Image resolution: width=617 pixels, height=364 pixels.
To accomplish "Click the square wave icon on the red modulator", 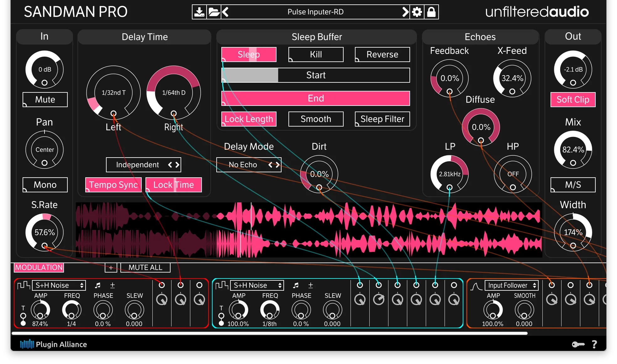I will (x=23, y=285).
